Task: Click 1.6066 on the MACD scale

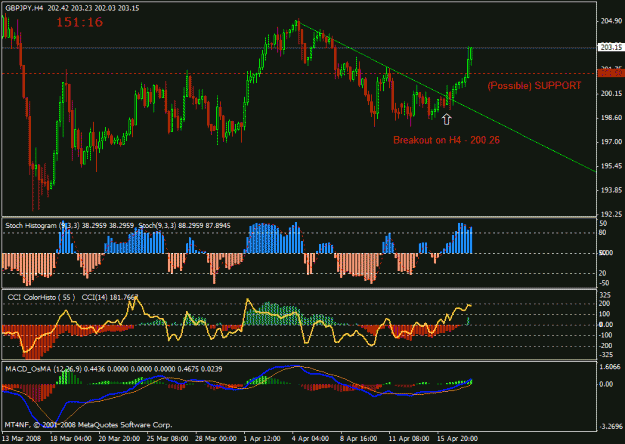Action: (610, 367)
